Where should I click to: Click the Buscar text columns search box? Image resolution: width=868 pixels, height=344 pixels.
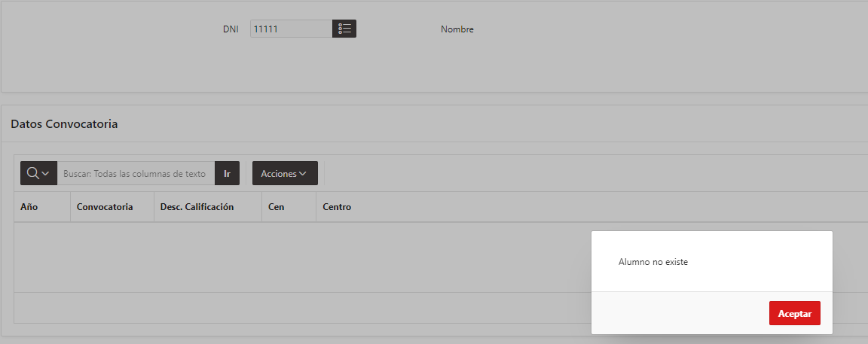point(136,173)
